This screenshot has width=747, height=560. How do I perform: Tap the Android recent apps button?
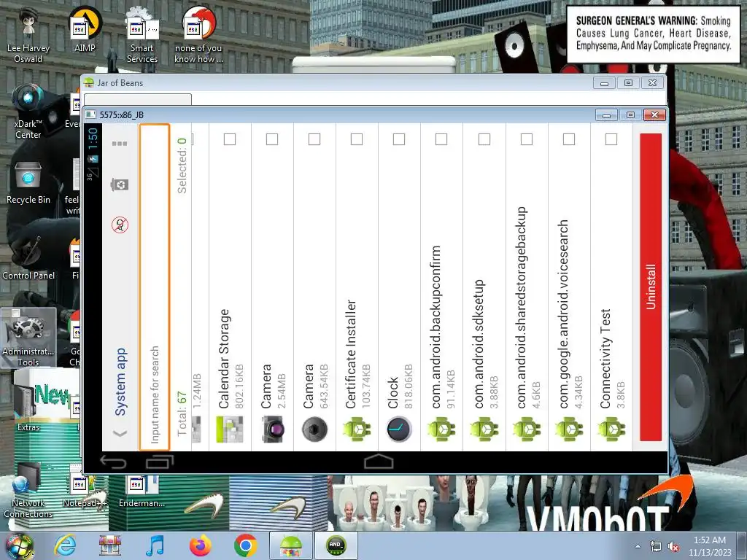160,462
